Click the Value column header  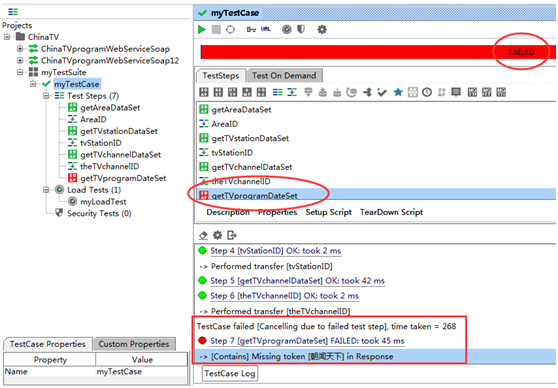(142, 360)
